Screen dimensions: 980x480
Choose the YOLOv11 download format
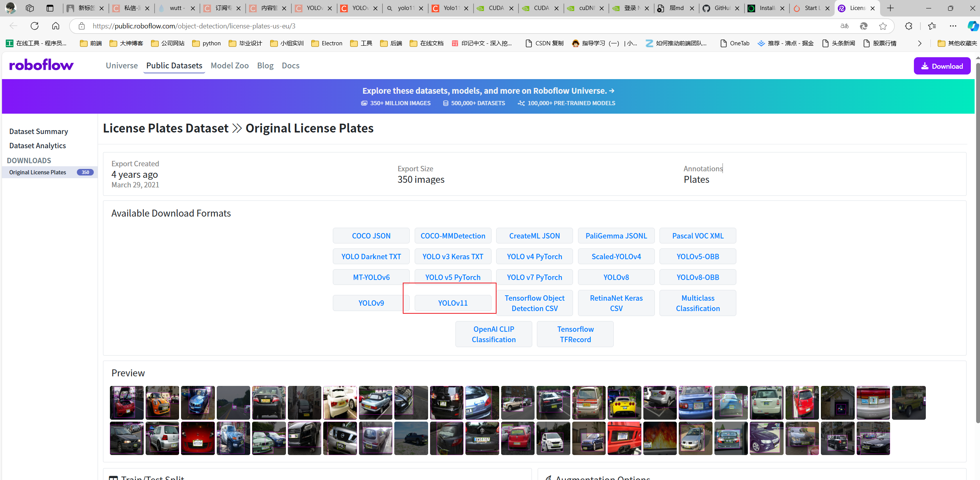coord(453,303)
